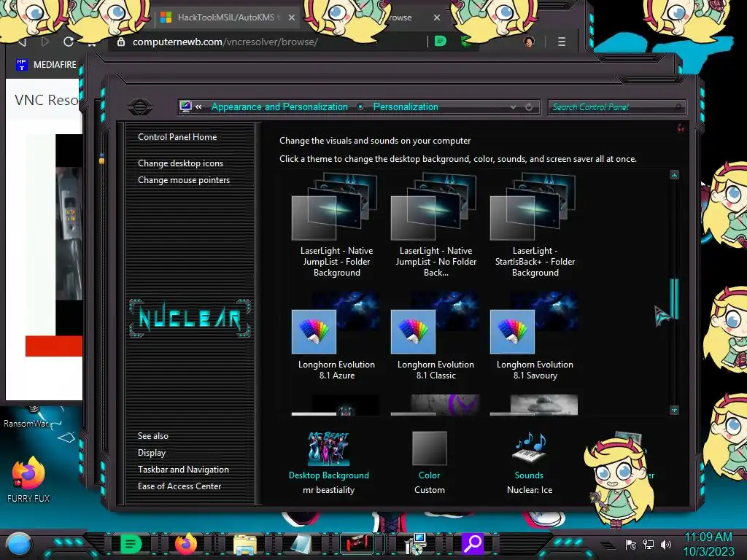Viewport: 747px width, 560px height.
Task: Select LaserLight Native JumpList No Folder theme
Action: (436, 226)
